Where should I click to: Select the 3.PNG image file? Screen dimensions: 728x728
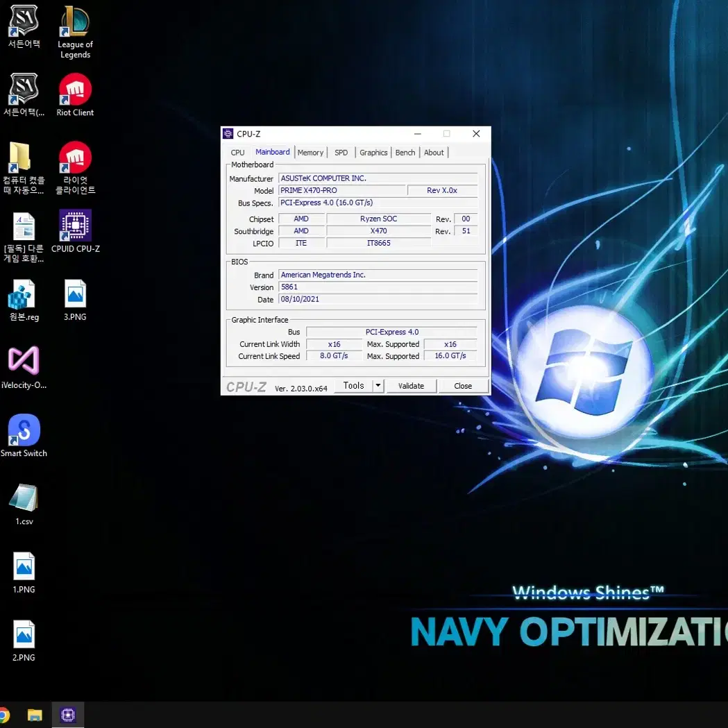click(x=75, y=300)
